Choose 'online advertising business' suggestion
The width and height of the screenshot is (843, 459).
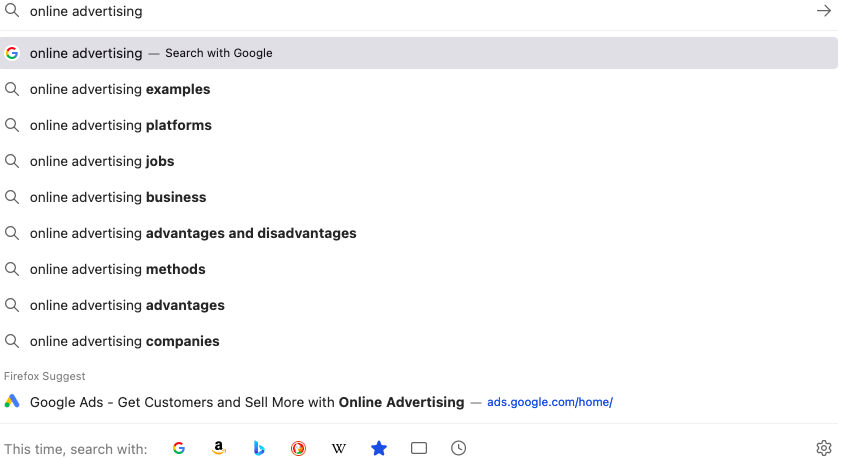coord(419,197)
